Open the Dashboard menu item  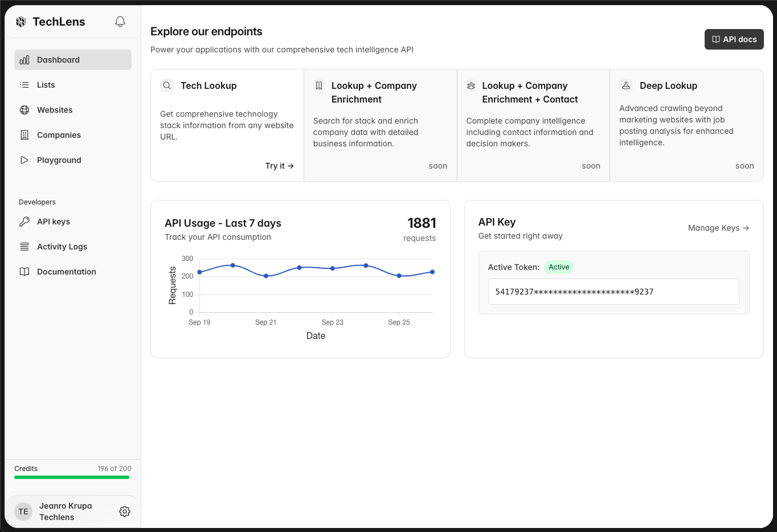pos(73,60)
